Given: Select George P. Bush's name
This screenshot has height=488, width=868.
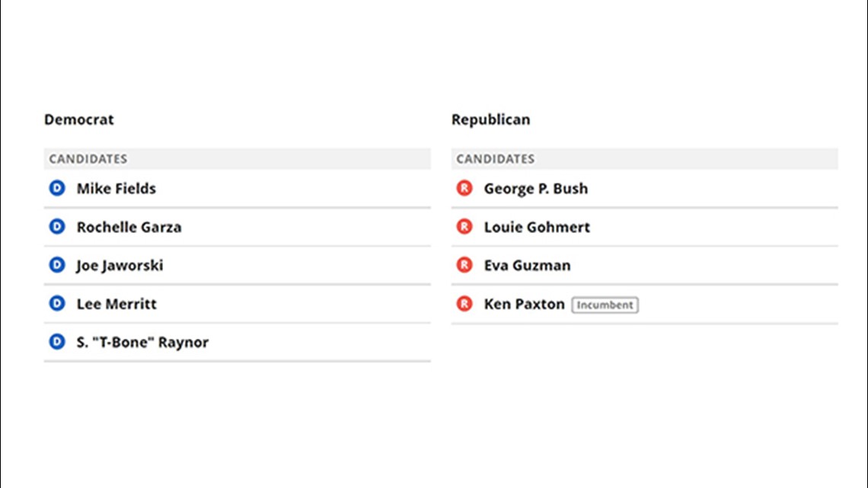Looking at the screenshot, I should (536, 189).
